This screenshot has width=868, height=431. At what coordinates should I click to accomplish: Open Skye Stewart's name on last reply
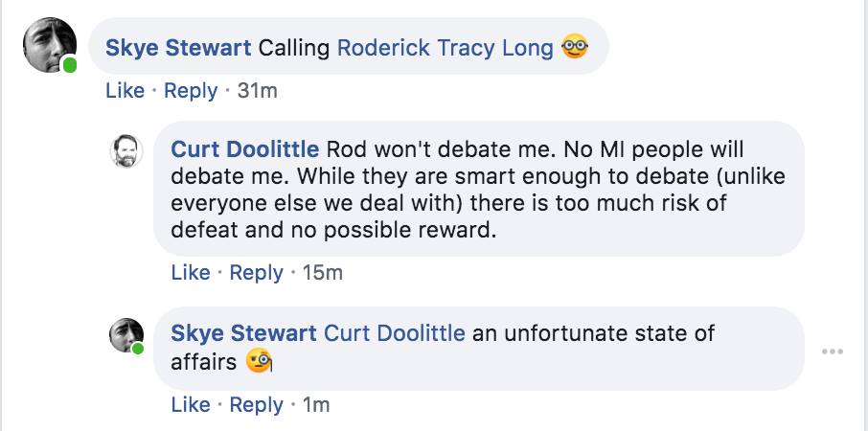click(x=243, y=333)
